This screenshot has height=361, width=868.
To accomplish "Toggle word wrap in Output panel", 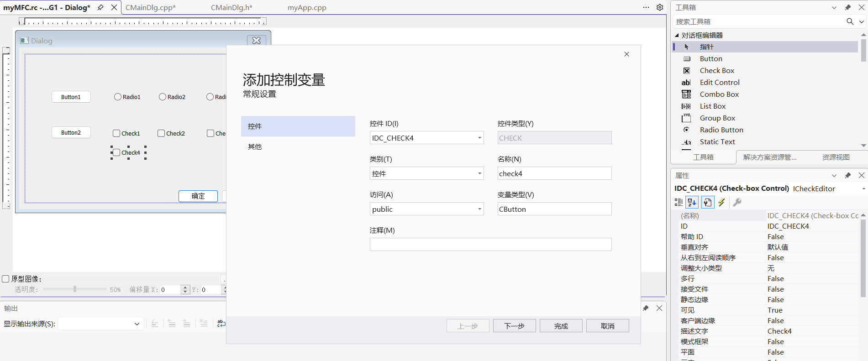I will [x=221, y=324].
